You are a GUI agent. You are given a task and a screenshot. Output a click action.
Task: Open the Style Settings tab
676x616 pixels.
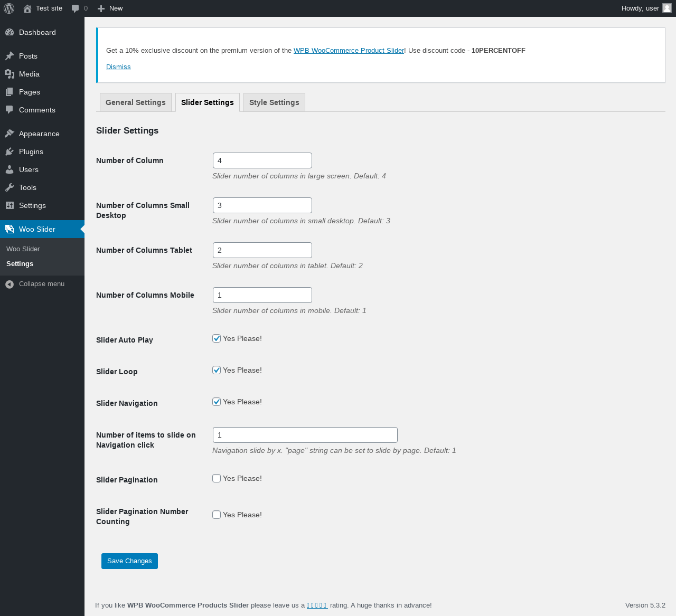274,102
